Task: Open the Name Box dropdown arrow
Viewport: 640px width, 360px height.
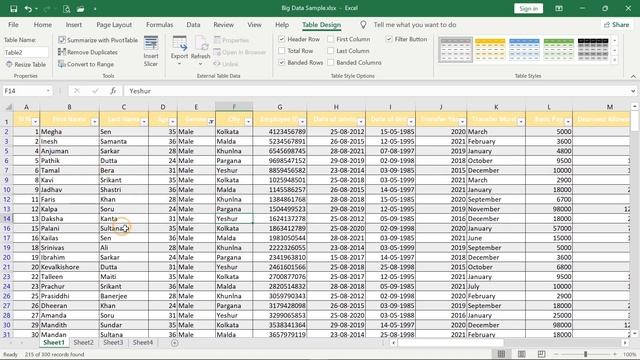Action: tap(48, 91)
